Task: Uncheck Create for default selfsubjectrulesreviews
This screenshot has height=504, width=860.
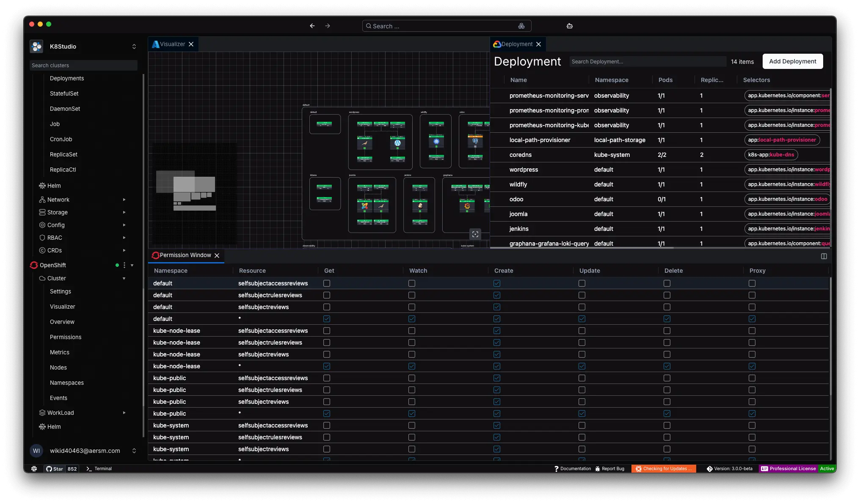Action: pyautogui.click(x=497, y=295)
